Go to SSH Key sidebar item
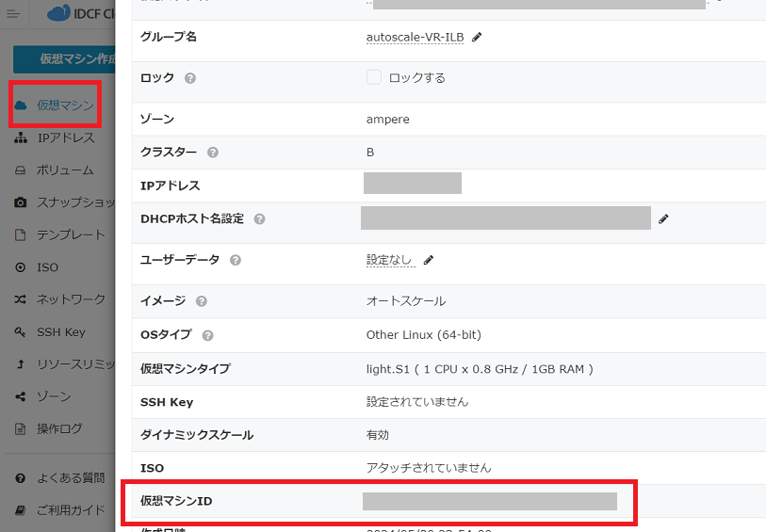The width and height of the screenshot is (766, 532). click(60, 332)
